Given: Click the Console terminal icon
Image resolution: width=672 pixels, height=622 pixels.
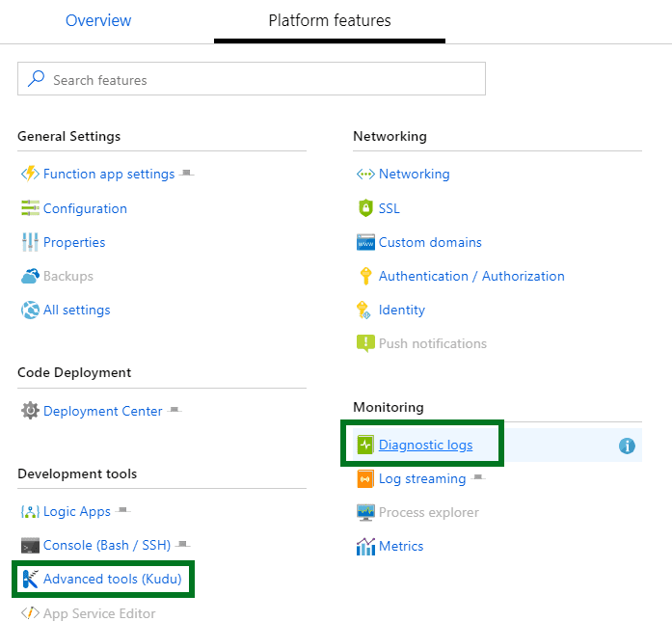Looking at the screenshot, I should [x=30, y=545].
